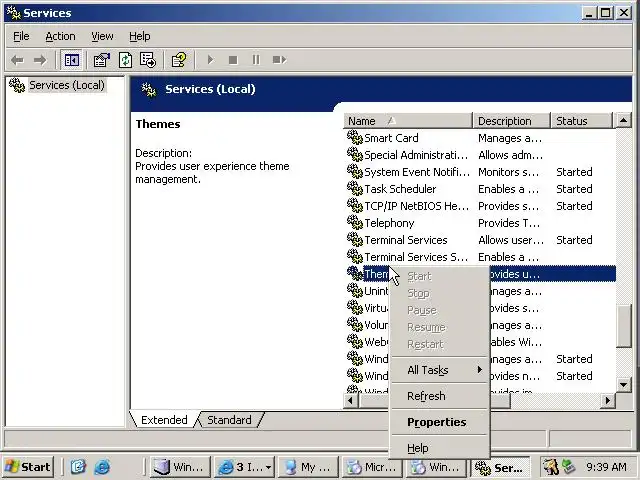Click the gear icon beside Terminal Services
This screenshot has width=640, height=480.
[x=355, y=240]
